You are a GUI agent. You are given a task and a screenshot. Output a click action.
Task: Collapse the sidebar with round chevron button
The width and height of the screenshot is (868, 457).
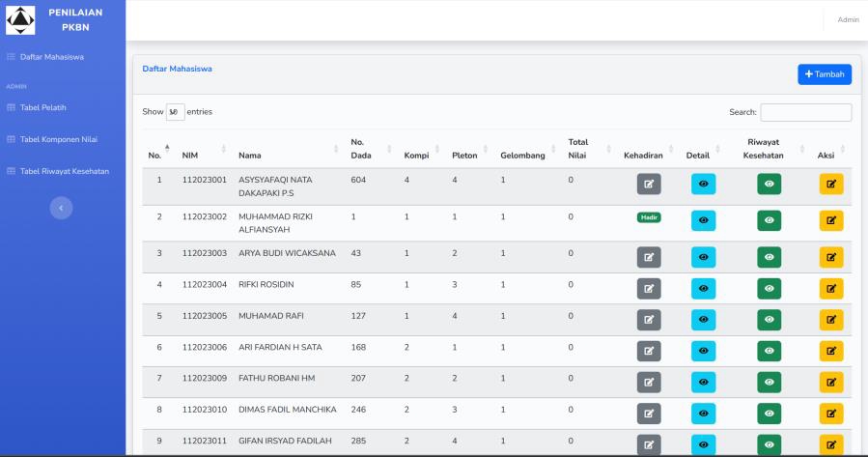[x=62, y=207]
